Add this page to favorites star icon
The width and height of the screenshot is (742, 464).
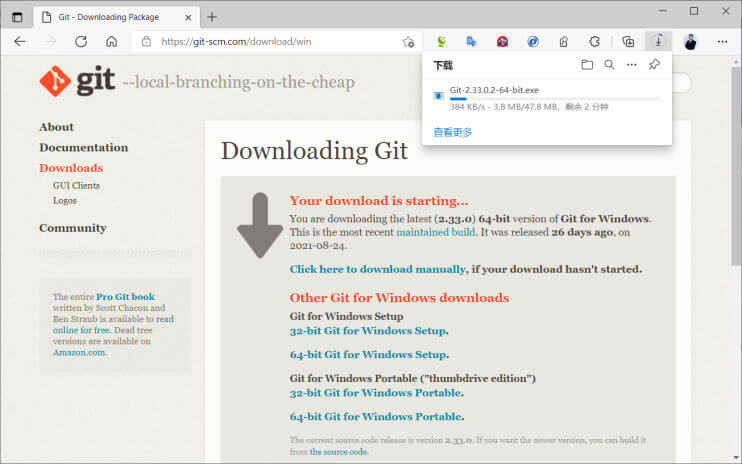point(408,42)
